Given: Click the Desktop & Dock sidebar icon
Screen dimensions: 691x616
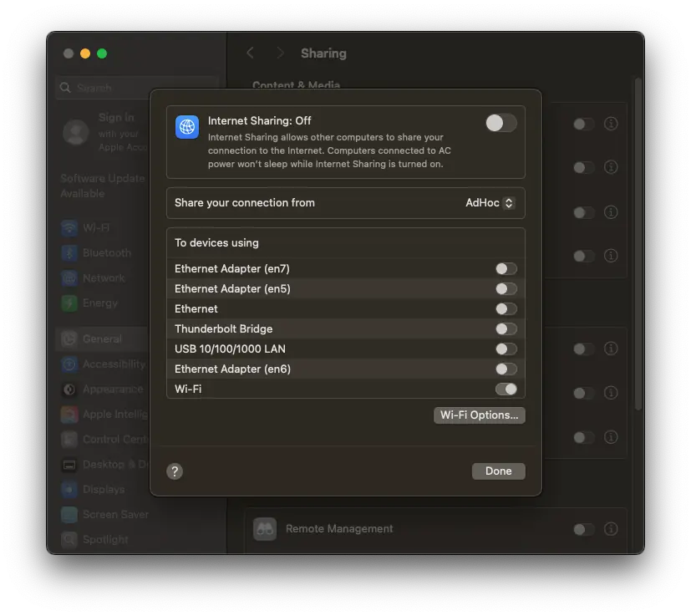Looking at the screenshot, I should click(69, 465).
